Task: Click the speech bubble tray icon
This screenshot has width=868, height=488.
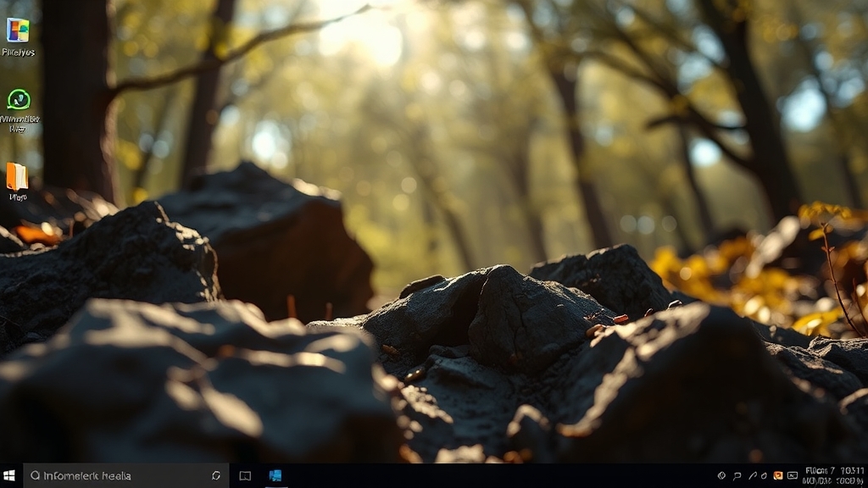Action: pyautogui.click(x=737, y=475)
